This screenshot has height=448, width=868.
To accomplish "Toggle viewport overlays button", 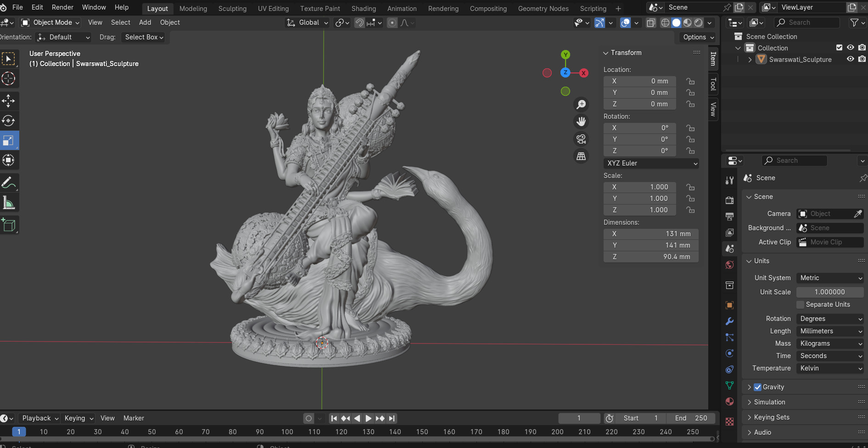I will pyautogui.click(x=625, y=22).
